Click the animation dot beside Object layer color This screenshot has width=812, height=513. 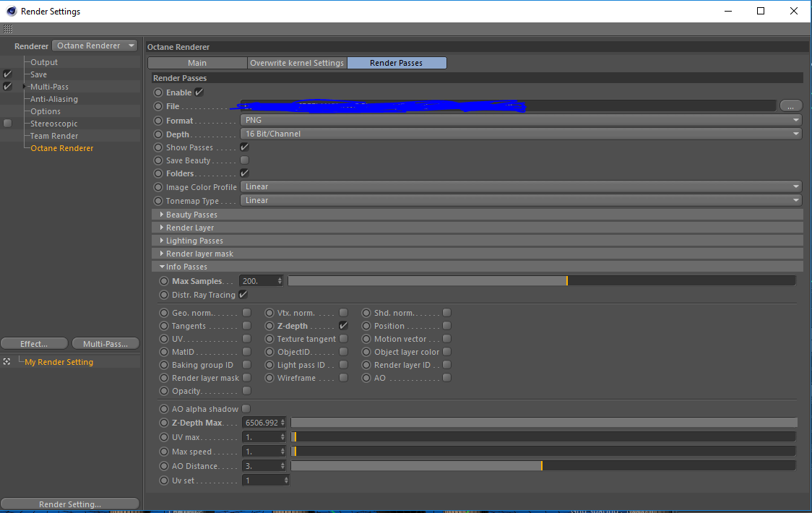pos(366,352)
